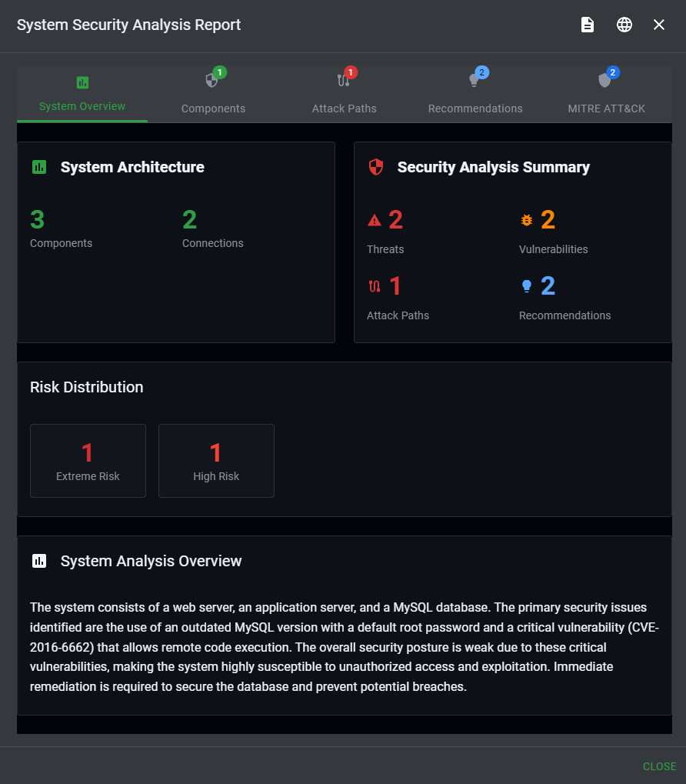Open the Attack Paths tab
686x784 pixels.
tap(345, 94)
